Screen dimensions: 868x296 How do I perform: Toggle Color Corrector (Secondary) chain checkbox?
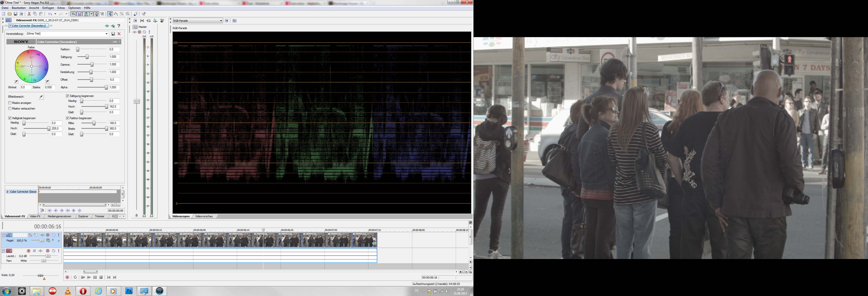point(10,26)
